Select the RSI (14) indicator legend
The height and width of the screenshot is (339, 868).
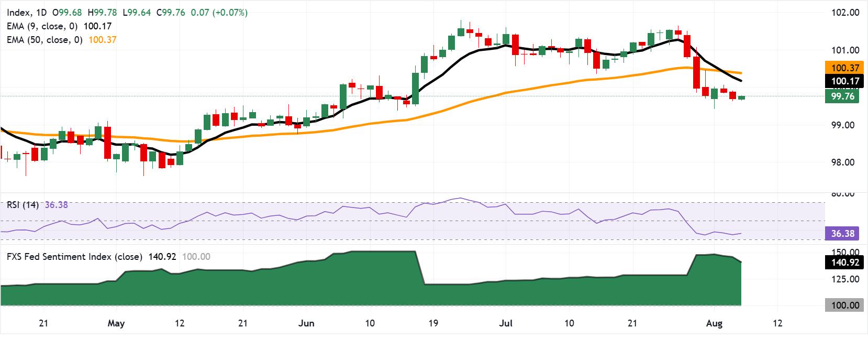[23, 205]
